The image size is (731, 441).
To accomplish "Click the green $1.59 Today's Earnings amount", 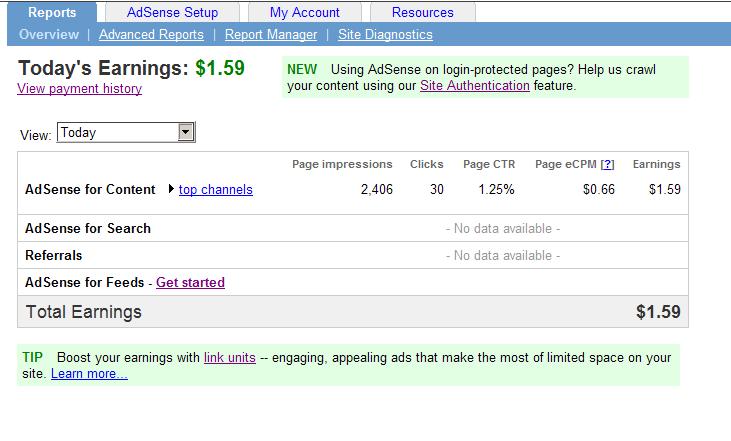I will (x=220, y=68).
